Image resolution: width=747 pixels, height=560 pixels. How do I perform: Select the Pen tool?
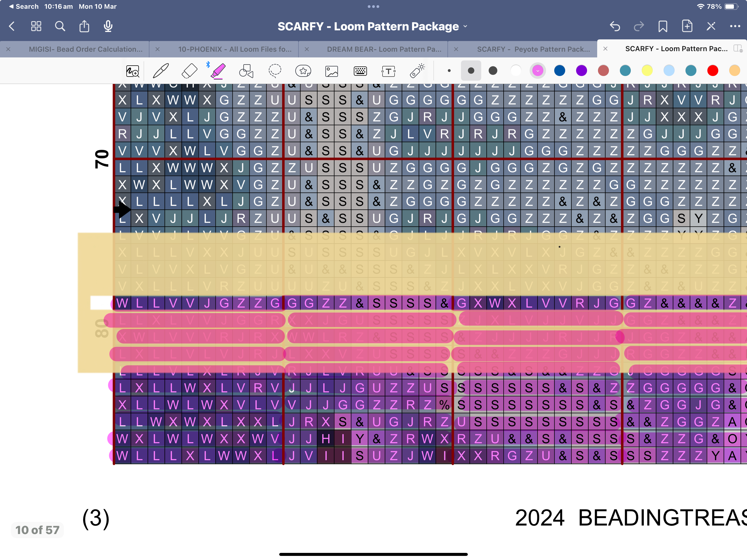pyautogui.click(x=161, y=71)
